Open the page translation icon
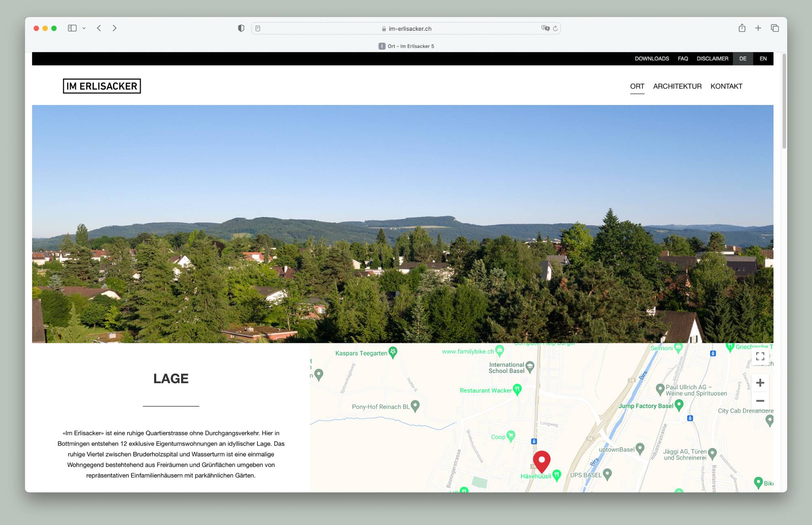This screenshot has width=812, height=525. point(545,28)
